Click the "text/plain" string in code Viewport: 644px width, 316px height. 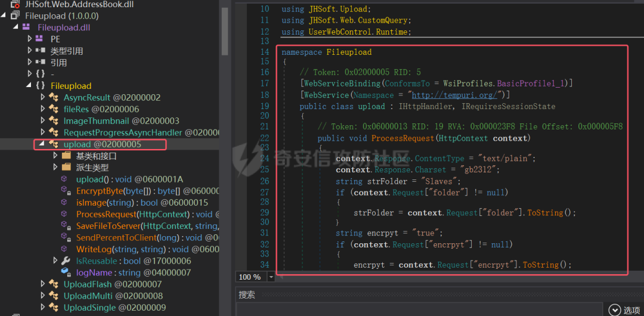[504, 159]
